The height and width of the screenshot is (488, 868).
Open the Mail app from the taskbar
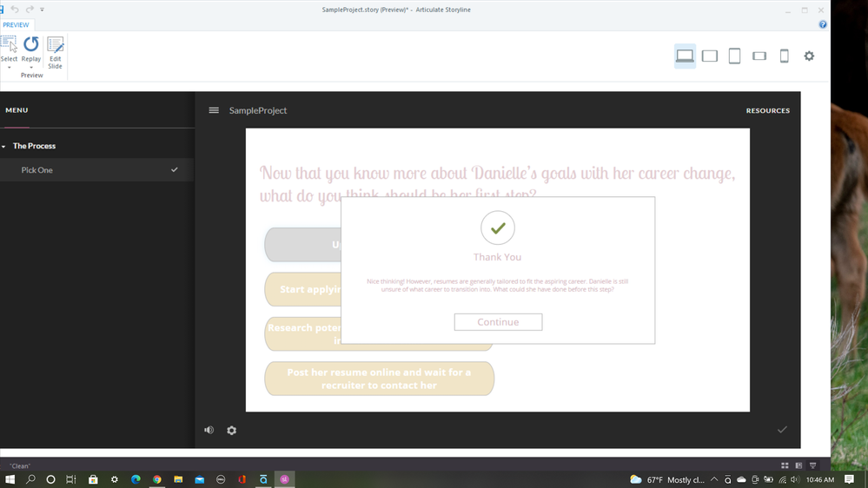pyautogui.click(x=199, y=479)
